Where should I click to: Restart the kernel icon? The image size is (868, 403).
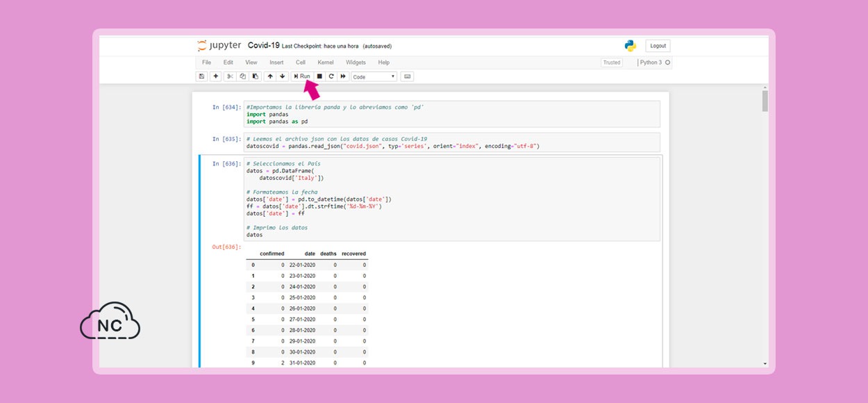331,76
